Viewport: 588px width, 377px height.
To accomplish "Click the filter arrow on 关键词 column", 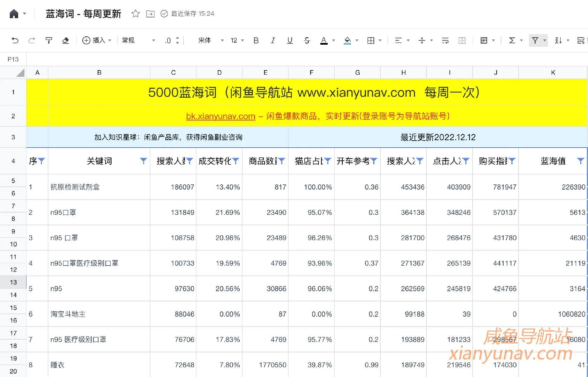I will (143, 161).
